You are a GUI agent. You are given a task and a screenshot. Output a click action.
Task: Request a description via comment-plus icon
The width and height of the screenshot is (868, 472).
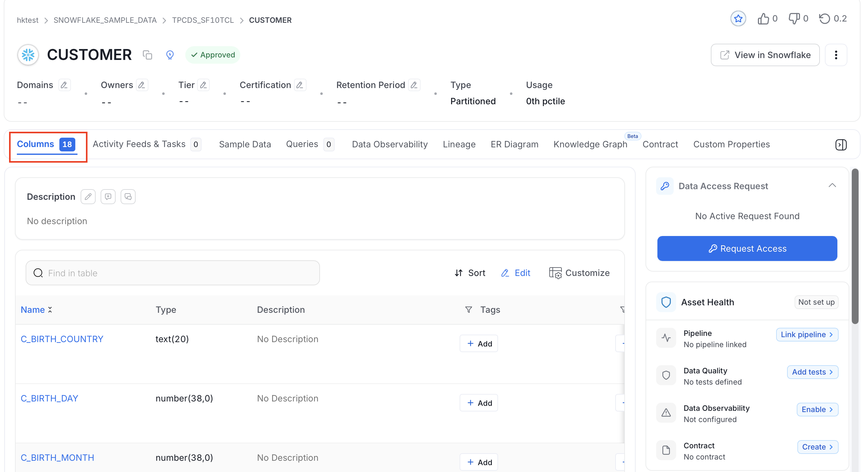click(x=108, y=197)
